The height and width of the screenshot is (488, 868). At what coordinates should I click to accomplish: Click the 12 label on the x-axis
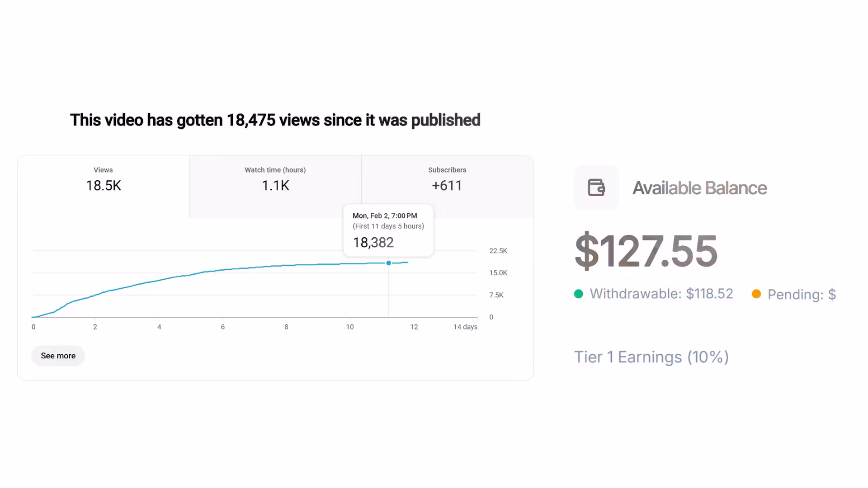coord(414,327)
